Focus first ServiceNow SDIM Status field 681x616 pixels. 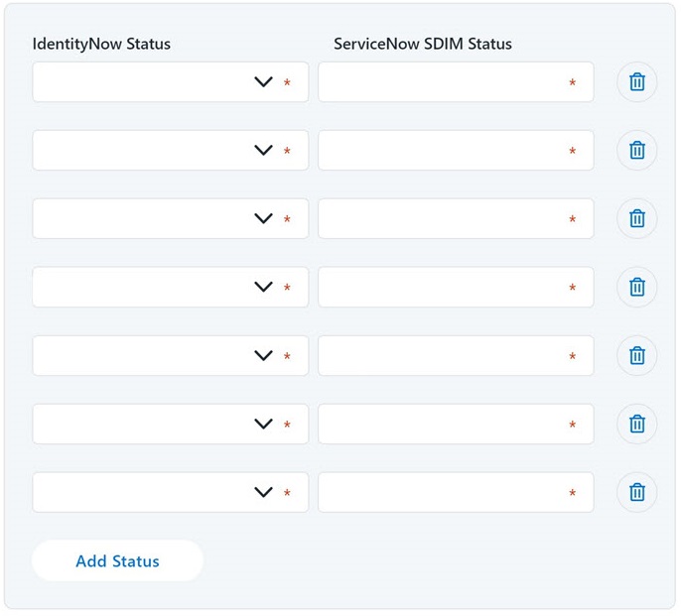[x=456, y=82]
